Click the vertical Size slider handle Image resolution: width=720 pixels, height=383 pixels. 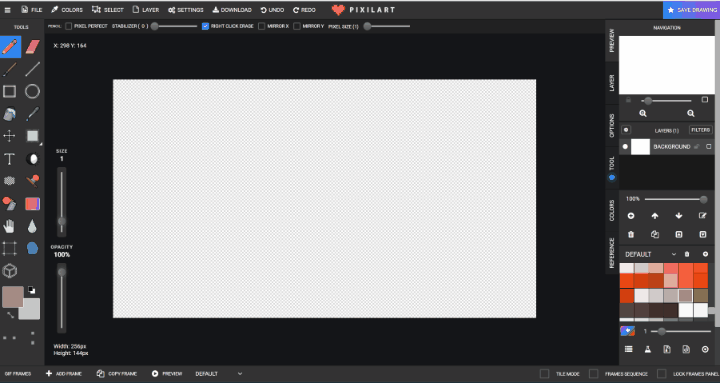click(62, 221)
